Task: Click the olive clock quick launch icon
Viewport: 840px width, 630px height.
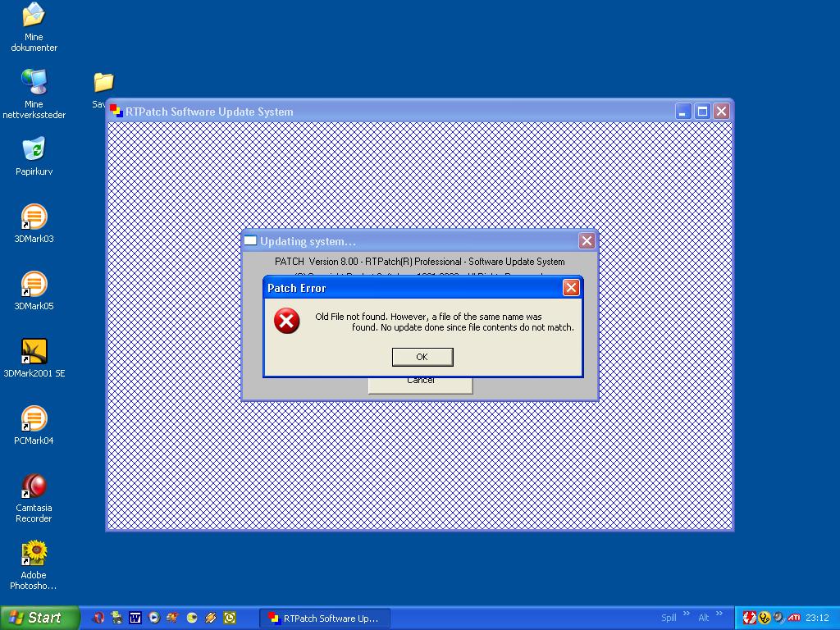Action: (x=230, y=618)
